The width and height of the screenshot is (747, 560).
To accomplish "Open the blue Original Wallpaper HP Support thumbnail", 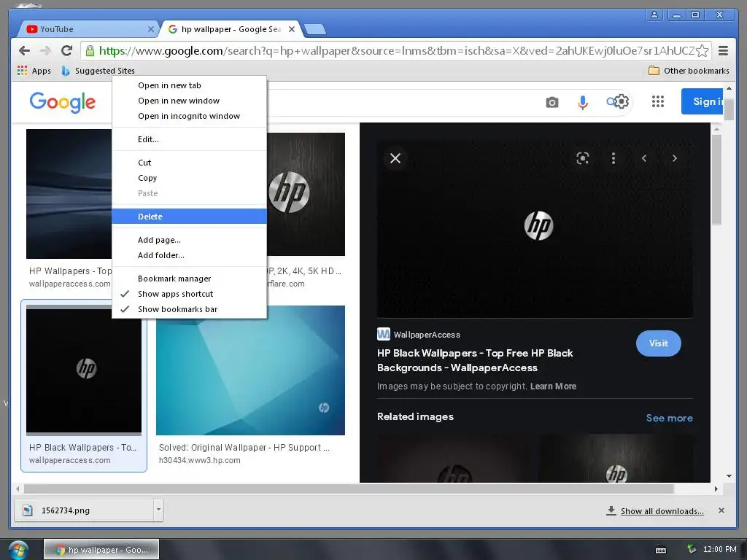I will pos(251,370).
